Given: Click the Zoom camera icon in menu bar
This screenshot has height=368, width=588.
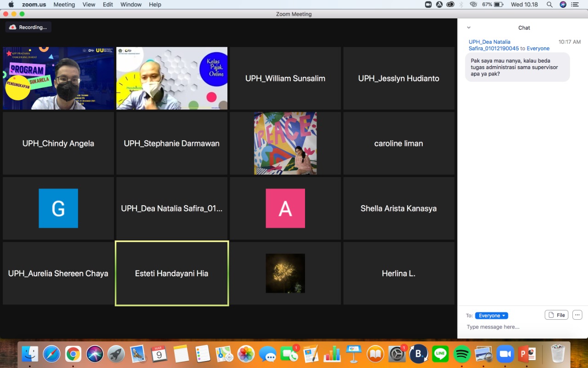Looking at the screenshot, I should click(x=428, y=5).
